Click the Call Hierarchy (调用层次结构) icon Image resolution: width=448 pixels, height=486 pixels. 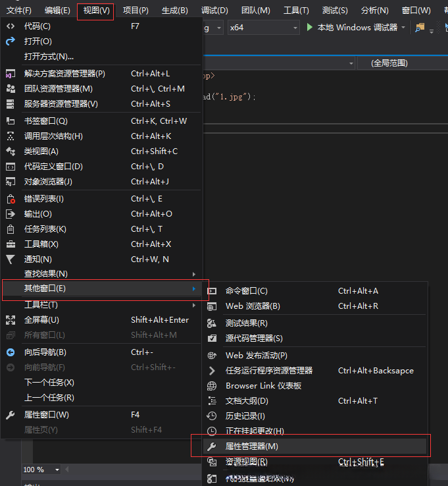pos(11,136)
